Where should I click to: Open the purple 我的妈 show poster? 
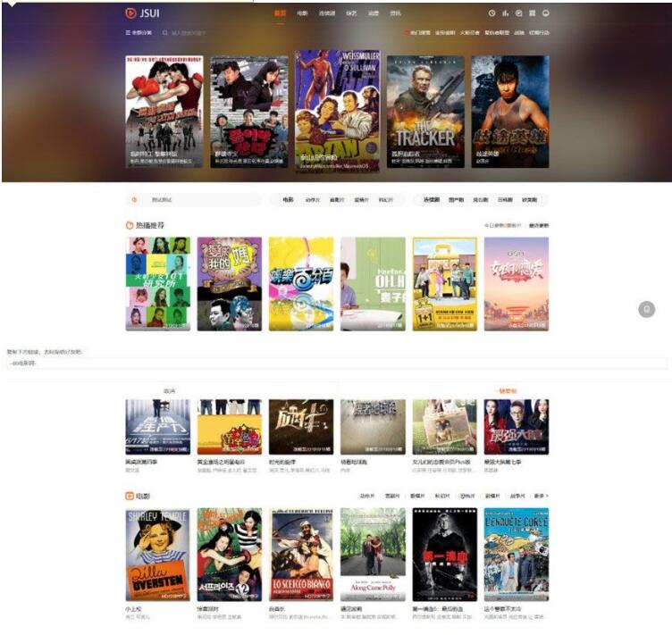(x=230, y=284)
